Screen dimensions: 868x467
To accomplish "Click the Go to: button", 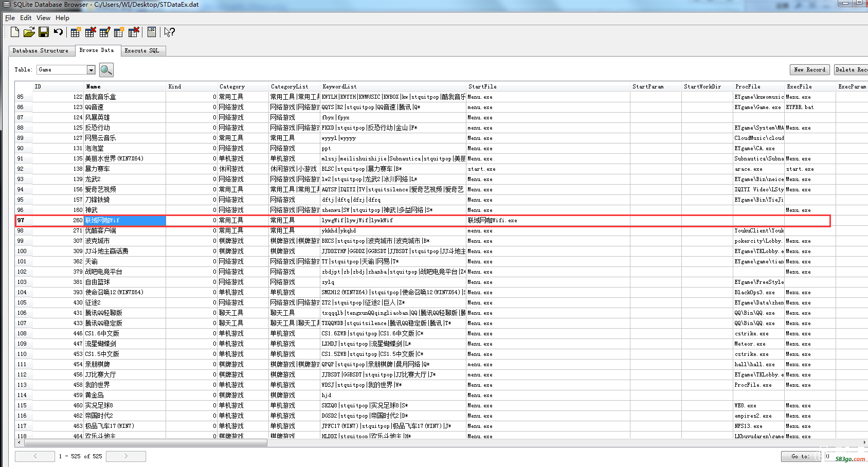I will (x=801, y=456).
